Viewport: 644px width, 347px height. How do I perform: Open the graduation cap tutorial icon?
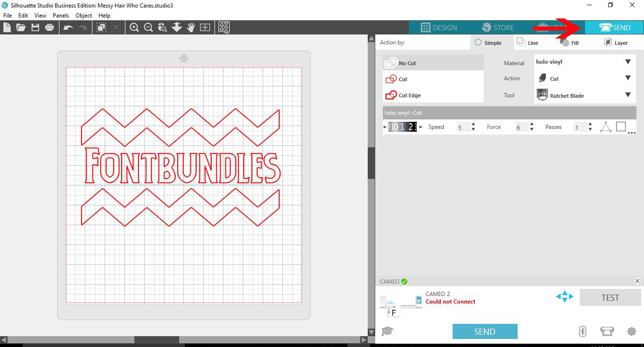coord(387,331)
